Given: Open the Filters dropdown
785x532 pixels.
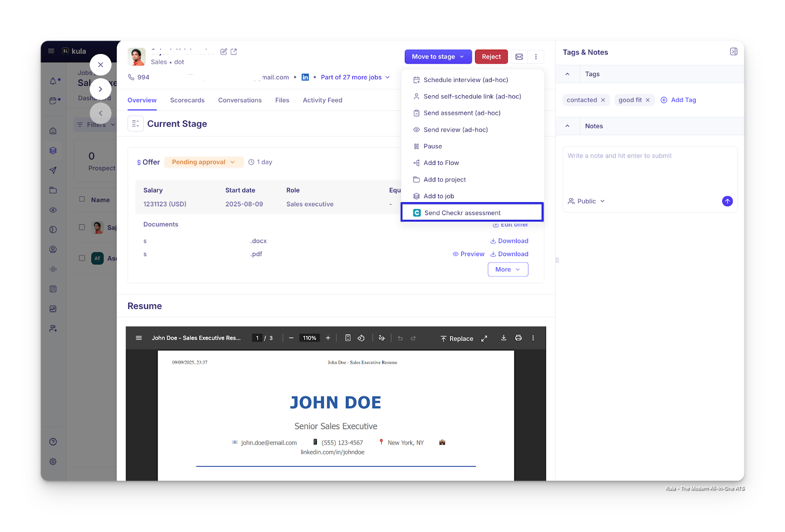Looking at the screenshot, I should pyautogui.click(x=96, y=125).
